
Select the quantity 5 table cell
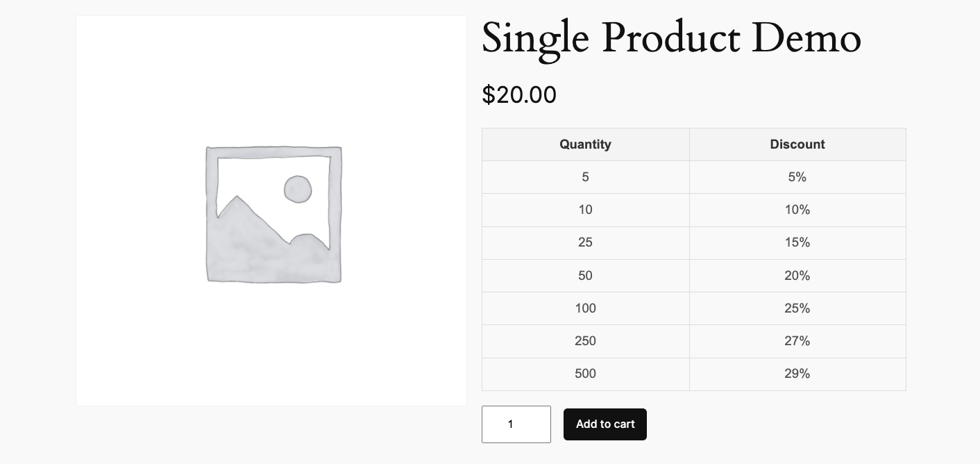coord(585,177)
